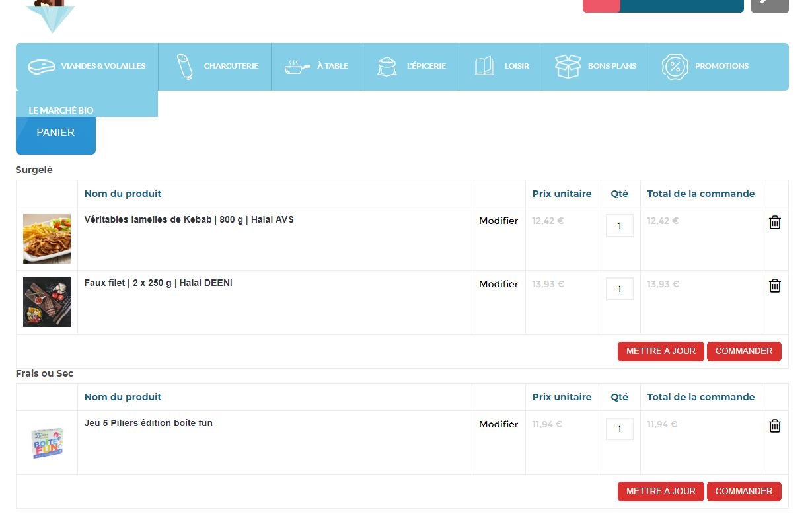Remove Faux filet using its trash icon
Viewport: 812px width, 516px height.
tap(775, 286)
